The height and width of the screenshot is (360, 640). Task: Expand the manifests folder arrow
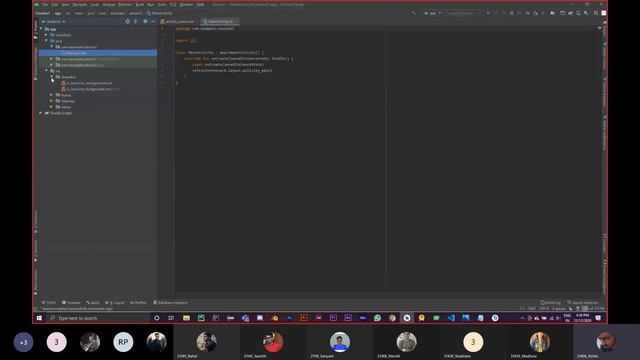(46, 35)
